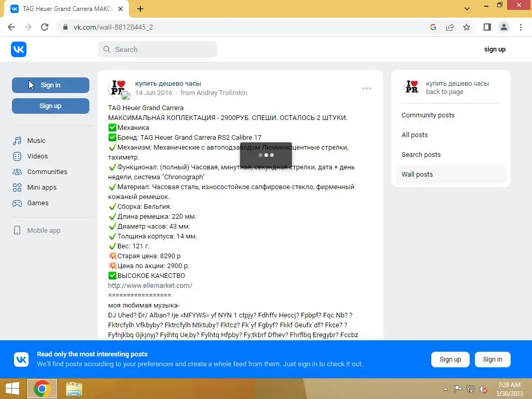Open Andrey Trofimkin profile link
This screenshot has width=532, height=399.
tap(222, 92)
